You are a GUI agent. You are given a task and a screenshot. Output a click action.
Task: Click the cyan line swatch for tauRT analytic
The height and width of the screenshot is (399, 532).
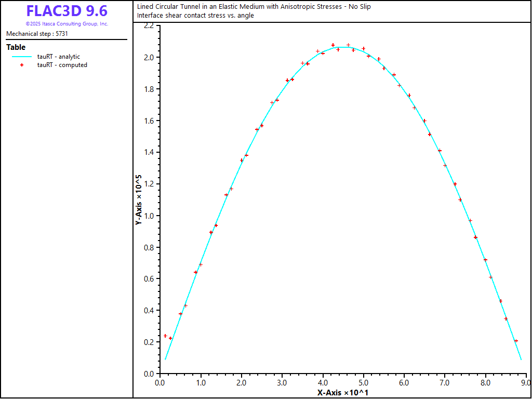pyautogui.click(x=22, y=57)
